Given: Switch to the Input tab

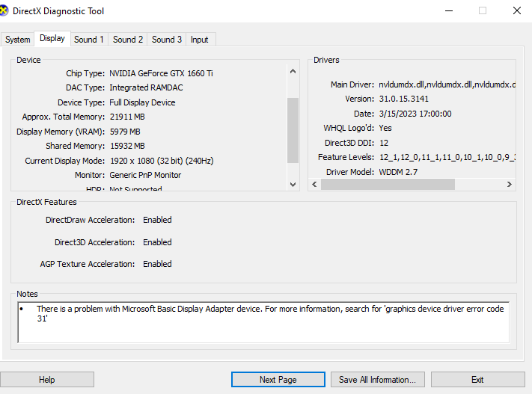Looking at the screenshot, I should click(200, 40).
